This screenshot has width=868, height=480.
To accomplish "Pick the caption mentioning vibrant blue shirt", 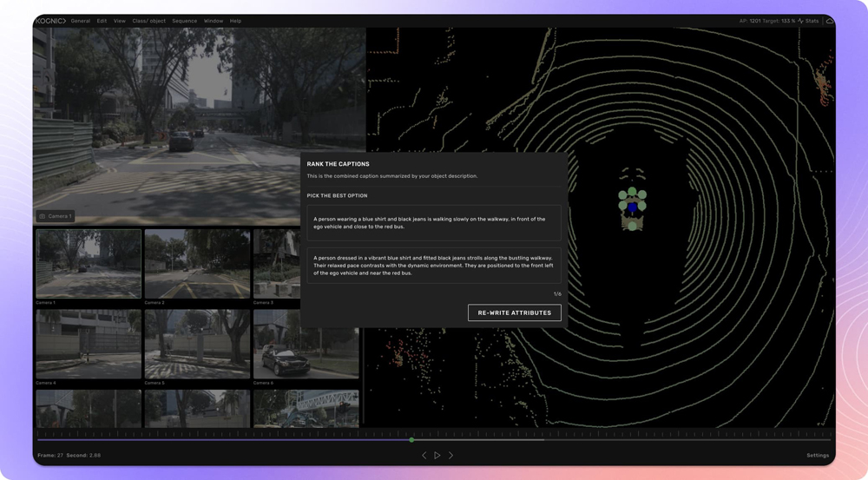I will (433, 265).
